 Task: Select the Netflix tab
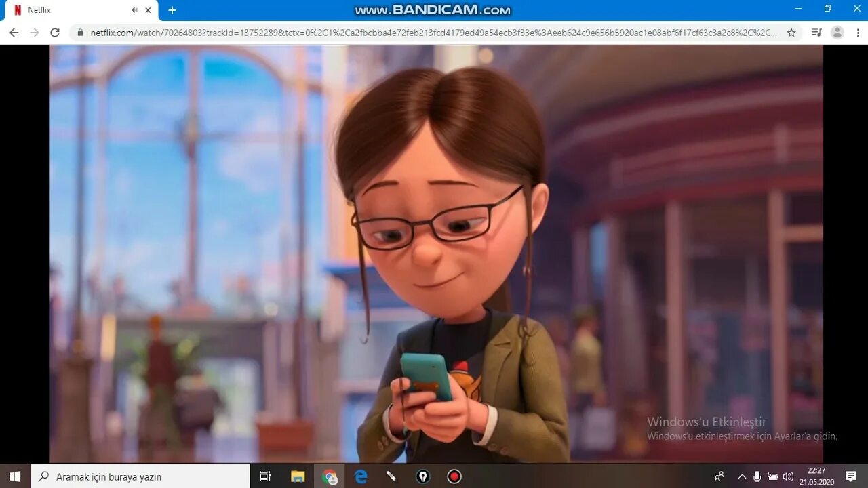point(80,11)
